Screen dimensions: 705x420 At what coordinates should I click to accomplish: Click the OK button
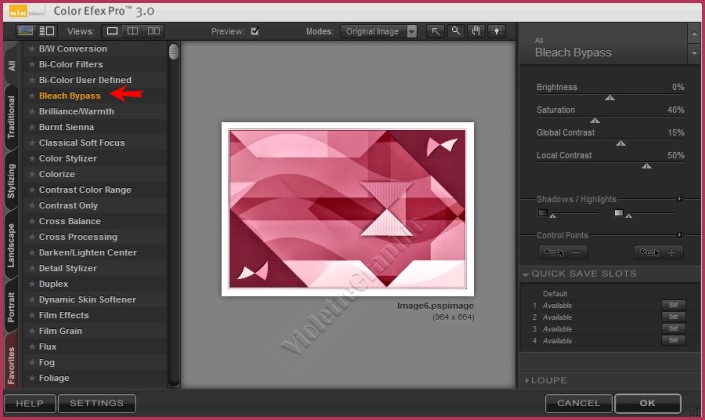[647, 403]
